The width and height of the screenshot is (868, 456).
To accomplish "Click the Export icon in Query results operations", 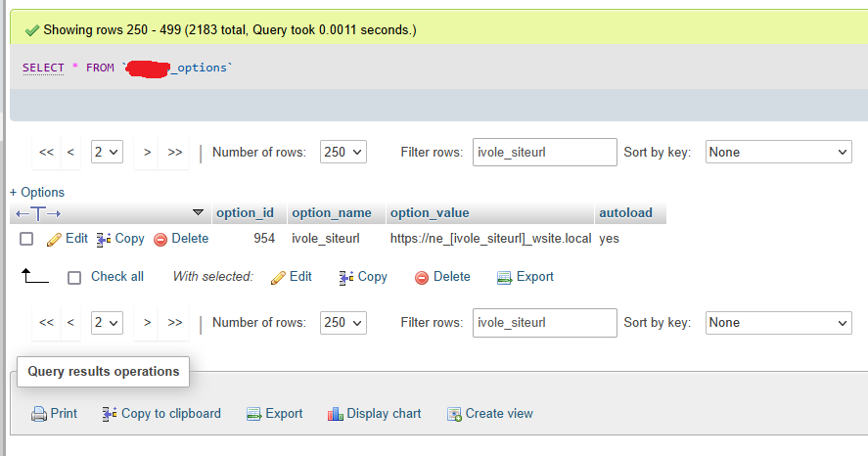I will [x=253, y=414].
